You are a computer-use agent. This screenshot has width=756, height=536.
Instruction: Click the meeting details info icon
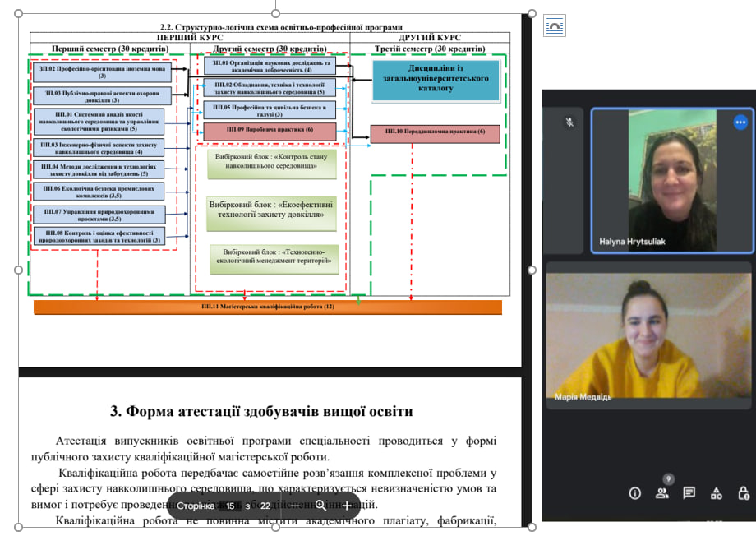pyautogui.click(x=634, y=493)
